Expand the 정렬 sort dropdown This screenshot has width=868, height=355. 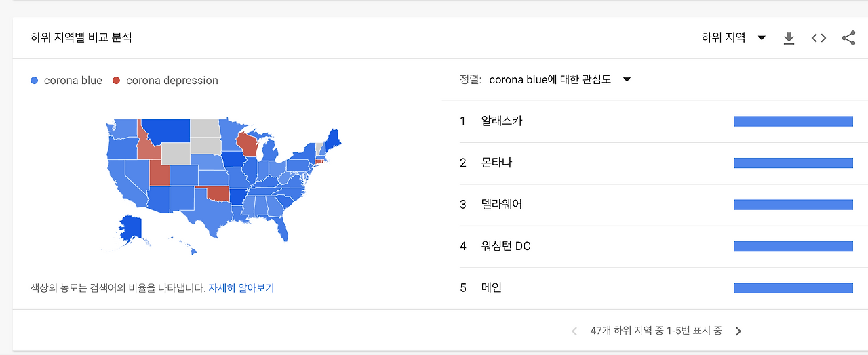tap(550, 80)
